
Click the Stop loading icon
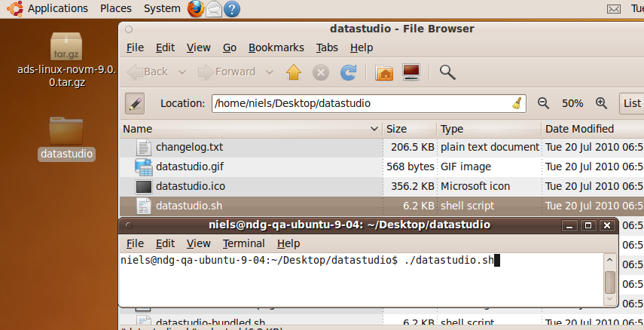(x=321, y=72)
